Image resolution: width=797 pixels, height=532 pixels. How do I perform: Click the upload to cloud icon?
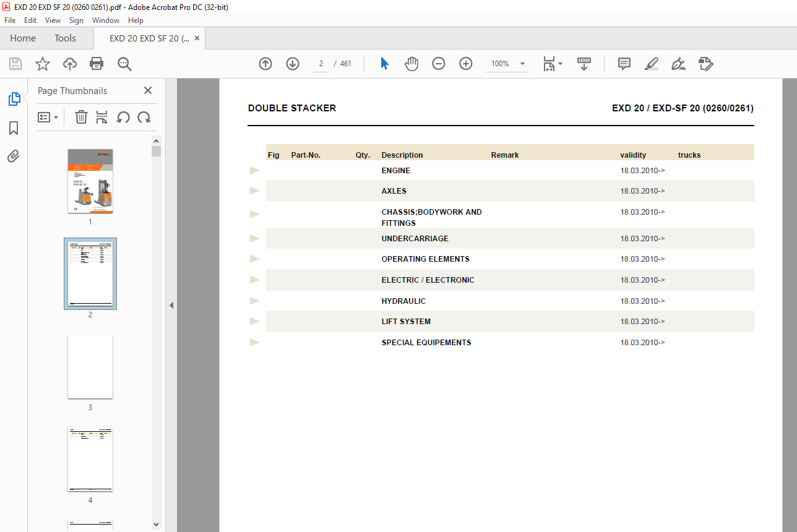coord(70,64)
